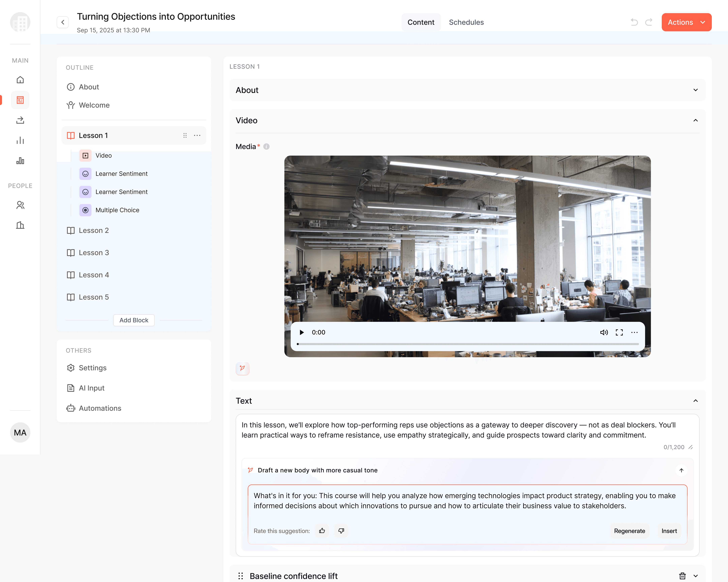This screenshot has width=728, height=582.
Task: Select Lesson 2 in the outline
Action: [94, 230]
